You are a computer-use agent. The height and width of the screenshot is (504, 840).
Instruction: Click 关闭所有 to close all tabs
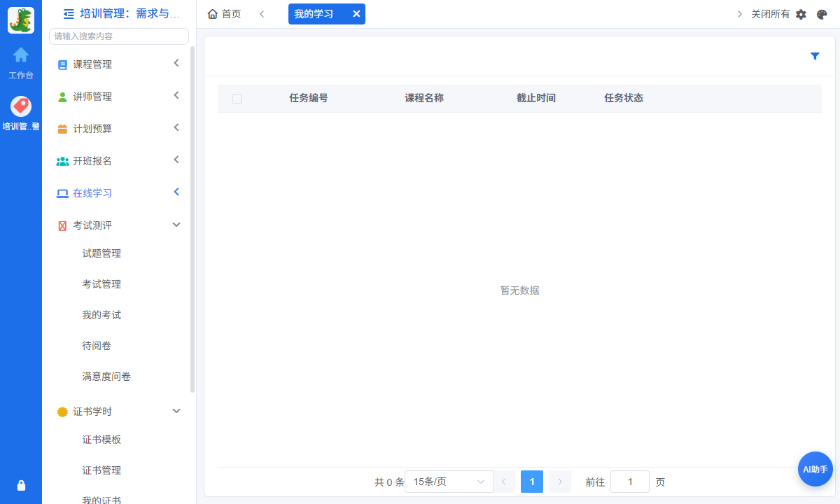pos(770,14)
